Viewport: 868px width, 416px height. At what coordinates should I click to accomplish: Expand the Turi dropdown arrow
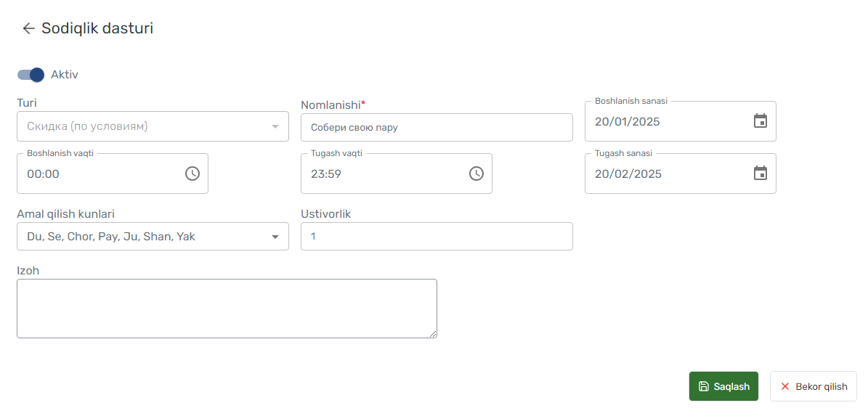275,126
